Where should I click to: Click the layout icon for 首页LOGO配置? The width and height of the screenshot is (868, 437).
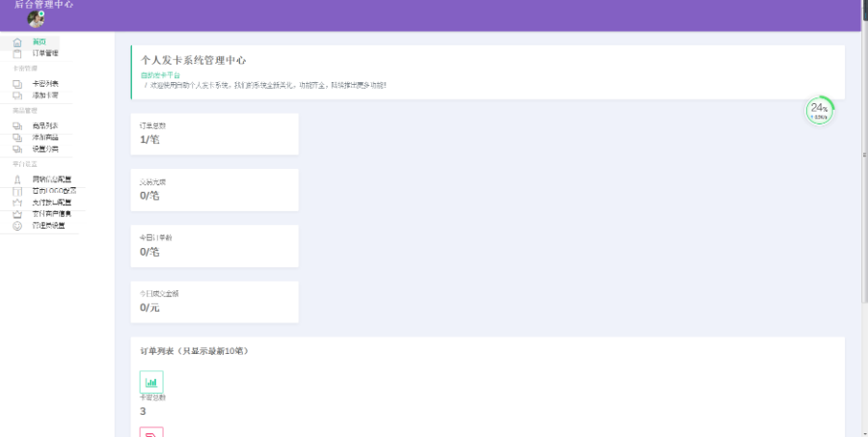point(17,191)
